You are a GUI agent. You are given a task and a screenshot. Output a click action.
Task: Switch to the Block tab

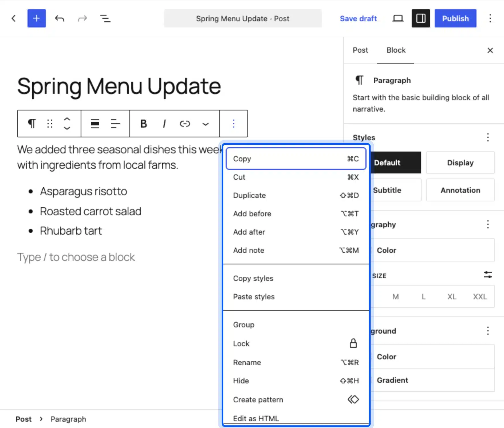click(396, 50)
